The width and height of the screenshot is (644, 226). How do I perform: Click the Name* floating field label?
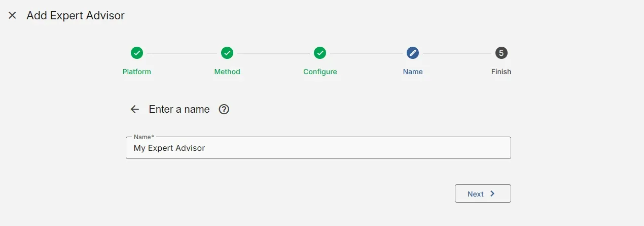click(144, 137)
